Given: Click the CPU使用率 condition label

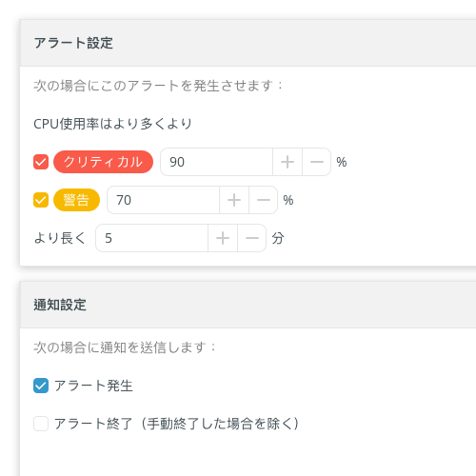Looking at the screenshot, I should point(112,124).
